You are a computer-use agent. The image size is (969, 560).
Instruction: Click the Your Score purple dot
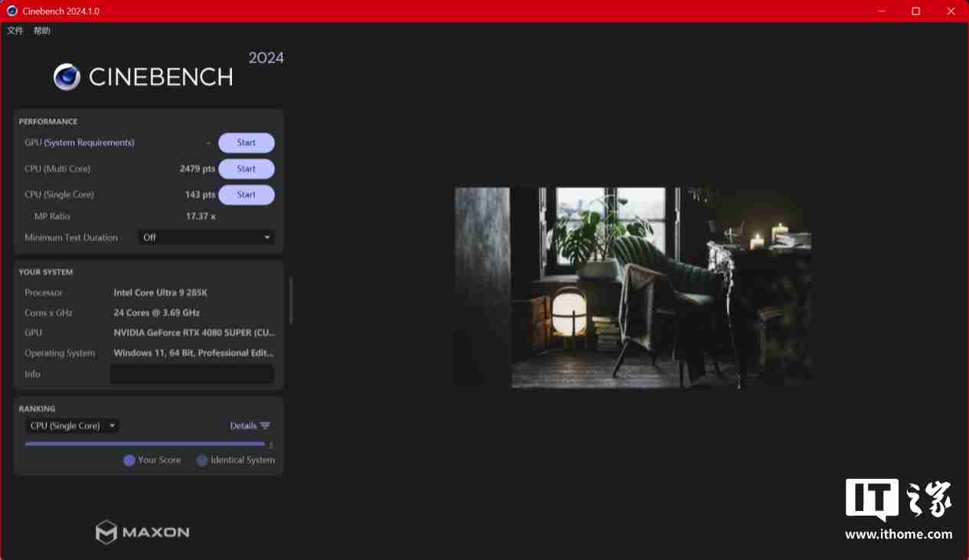(x=129, y=461)
